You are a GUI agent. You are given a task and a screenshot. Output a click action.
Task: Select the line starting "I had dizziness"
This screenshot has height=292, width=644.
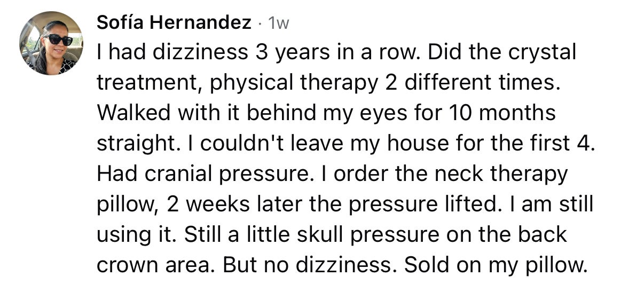pos(336,52)
